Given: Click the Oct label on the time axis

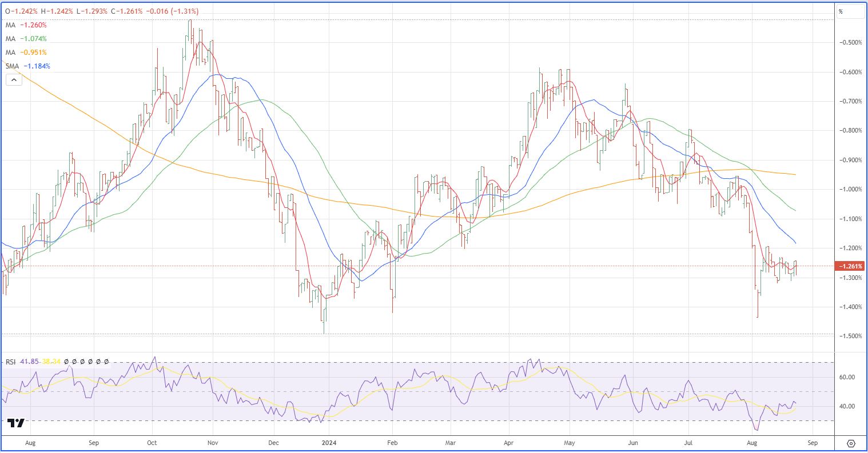Looking at the screenshot, I should [152, 443].
